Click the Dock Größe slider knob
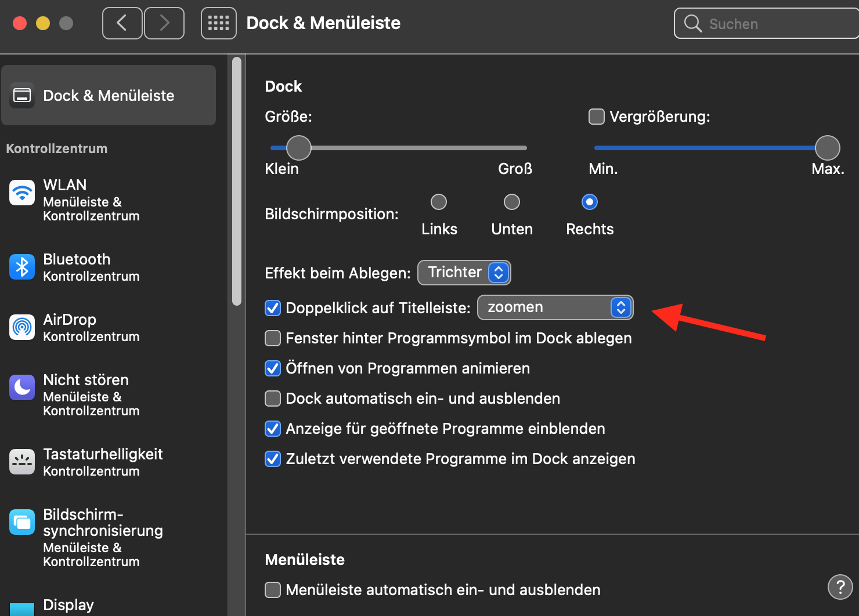Screen dimensions: 859x616 click(x=299, y=148)
